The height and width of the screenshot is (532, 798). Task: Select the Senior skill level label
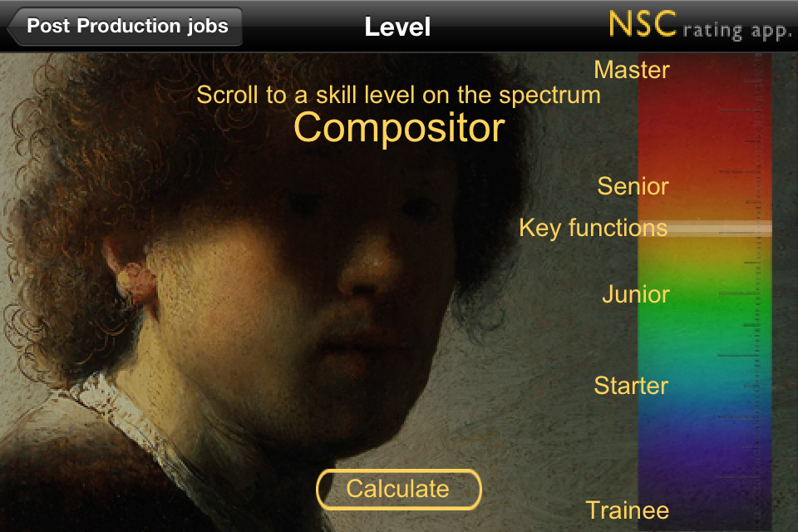click(x=633, y=186)
